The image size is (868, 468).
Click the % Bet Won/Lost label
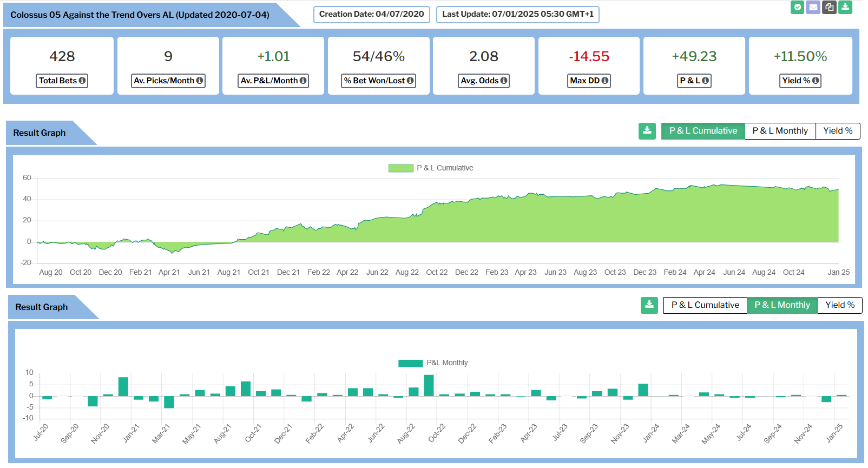point(374,81)
